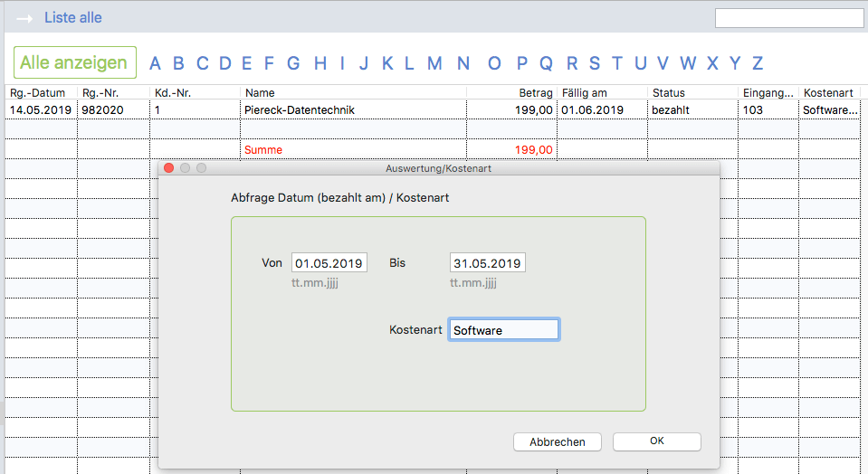The image size is (868, 474).
Task: Filter names by letter G
Action: coord(293,63)
